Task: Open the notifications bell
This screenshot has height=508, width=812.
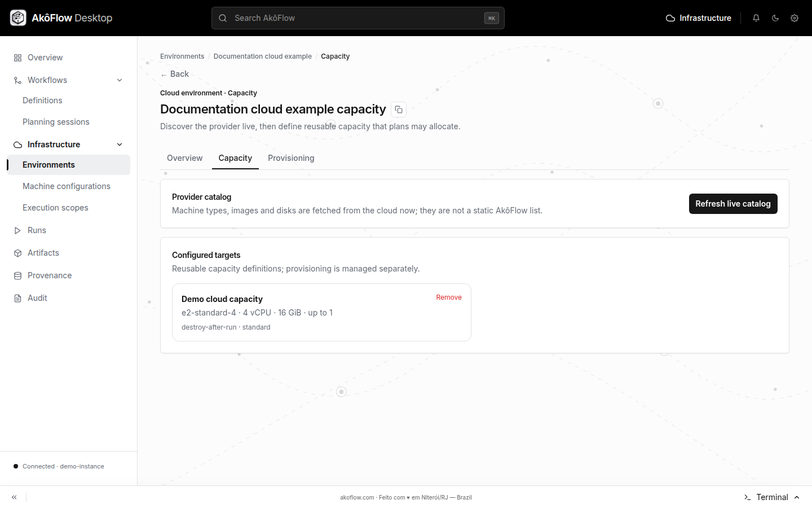Action: click(x=756, y=18)
